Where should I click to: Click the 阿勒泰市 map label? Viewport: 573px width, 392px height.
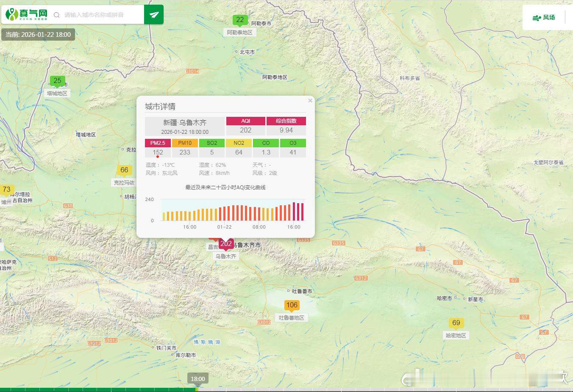coord(261,24)
